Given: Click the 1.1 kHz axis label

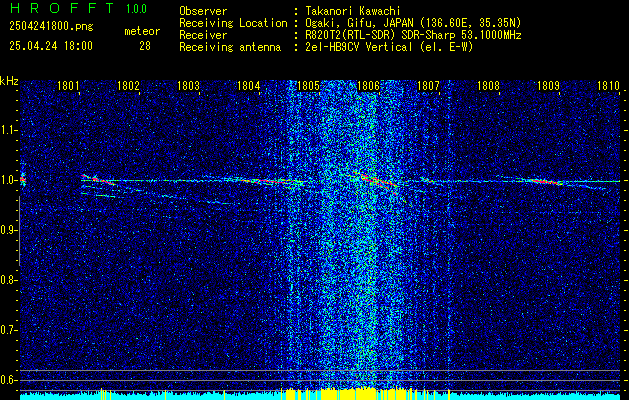Looking at the screenshot, I should 9,130.
